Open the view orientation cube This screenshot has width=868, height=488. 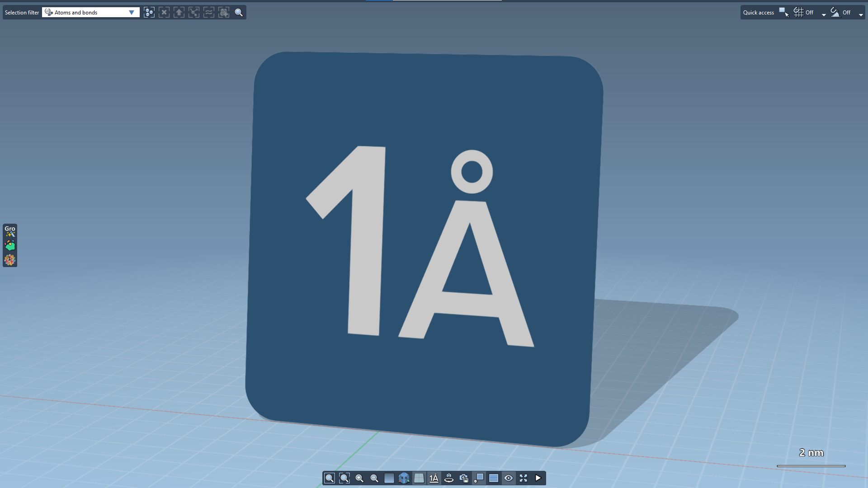click(404, 478)
